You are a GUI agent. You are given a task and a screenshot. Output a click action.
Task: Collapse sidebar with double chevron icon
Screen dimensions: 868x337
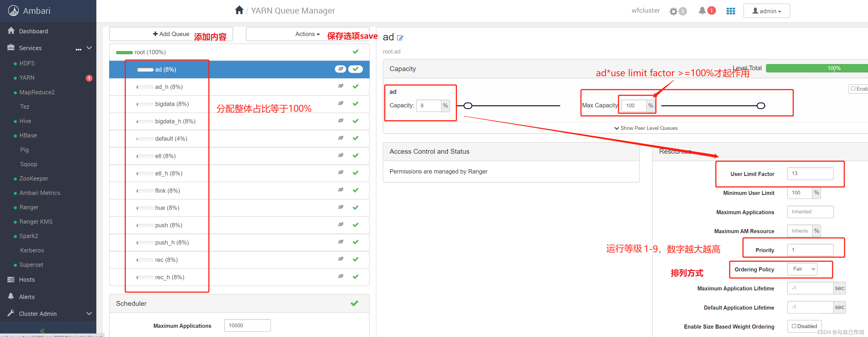[x=42, y=330]
